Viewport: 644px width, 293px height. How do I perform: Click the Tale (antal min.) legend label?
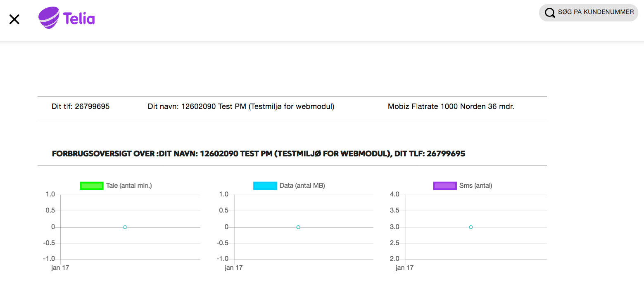click(129, 186)
